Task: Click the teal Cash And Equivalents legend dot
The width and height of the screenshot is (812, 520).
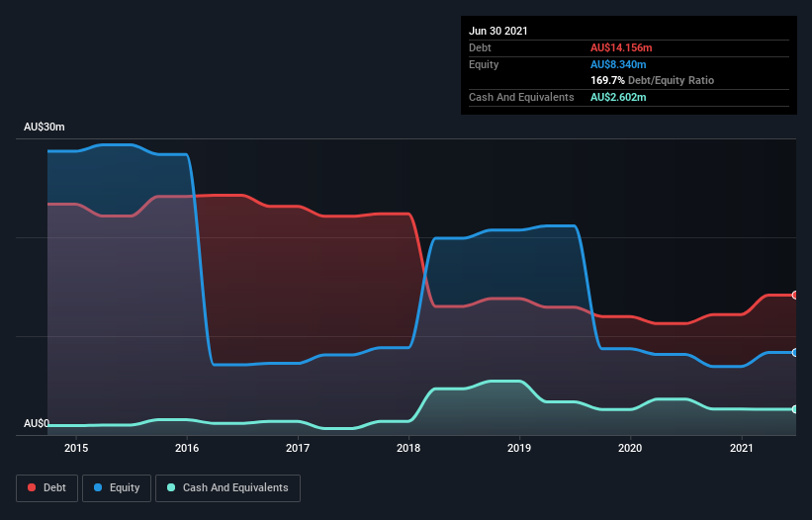Action: click(171, 487)
